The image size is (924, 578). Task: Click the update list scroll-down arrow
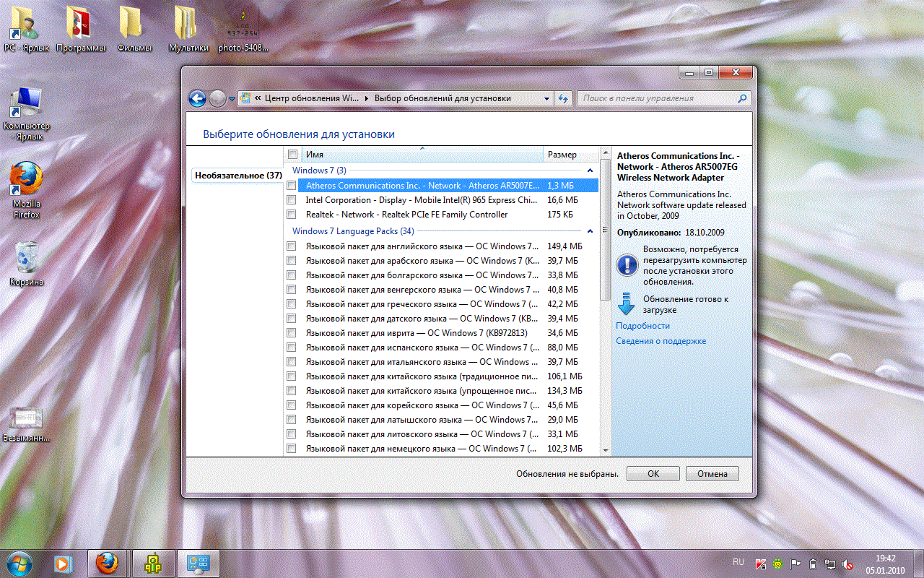pos(605,449)
